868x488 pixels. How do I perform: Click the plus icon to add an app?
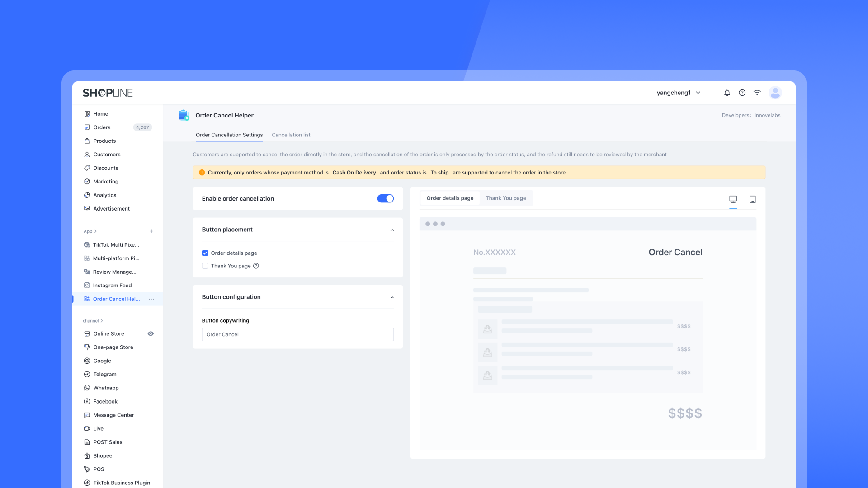tap(151, 231)
